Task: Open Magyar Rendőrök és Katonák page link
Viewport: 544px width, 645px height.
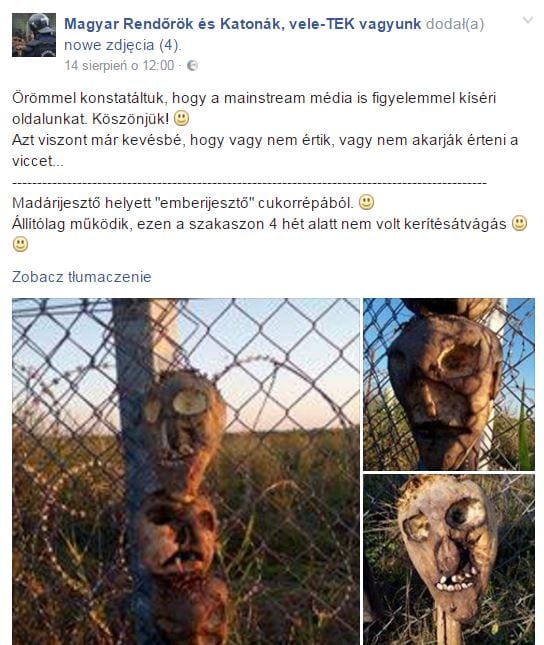Action: click(x=242, y=24)
